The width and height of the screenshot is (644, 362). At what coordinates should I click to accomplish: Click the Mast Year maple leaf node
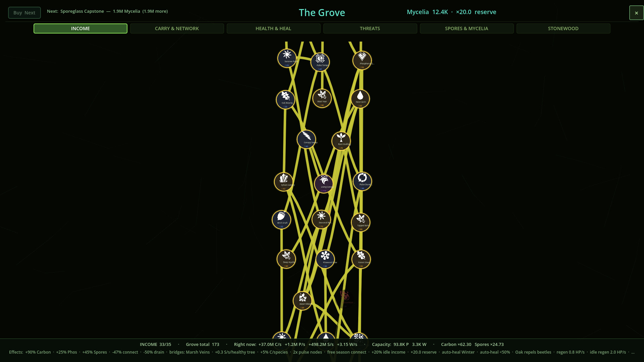(x=322, y=98)
